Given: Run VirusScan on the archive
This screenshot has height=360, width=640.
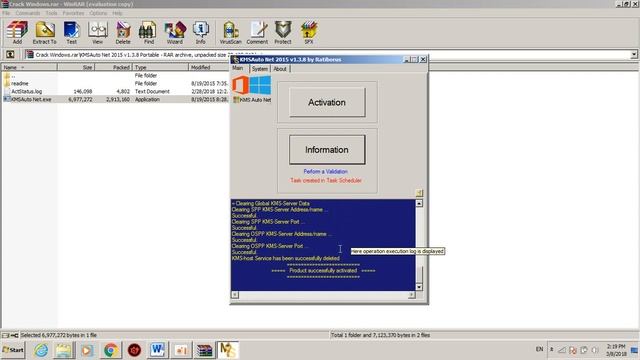Looking at the screenshot, I should [x=231, y=33].
